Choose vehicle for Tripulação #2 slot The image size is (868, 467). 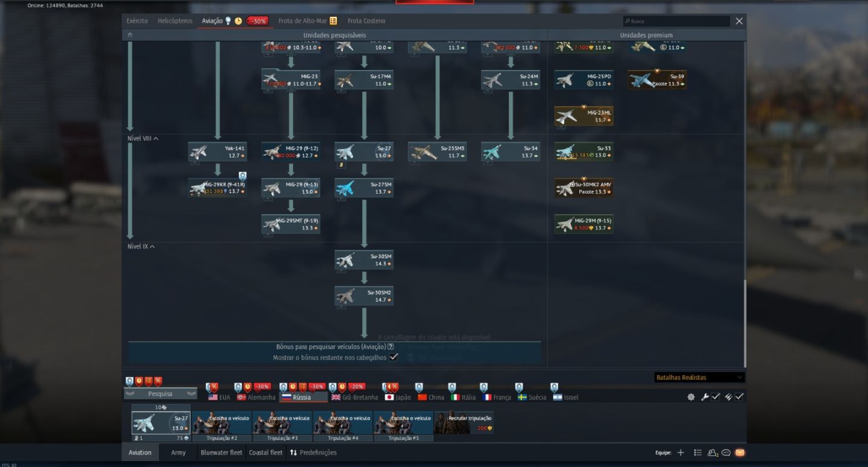(222, 423)
